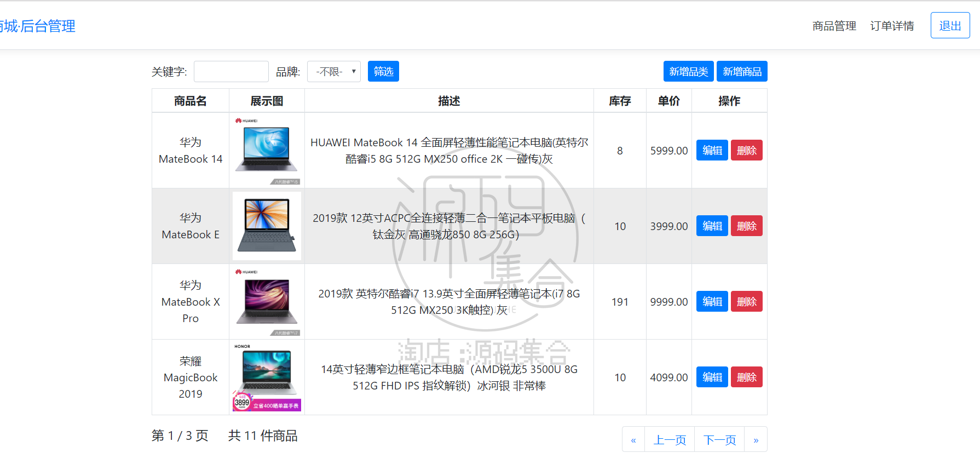Click the 下一页 next page link

coord(719,439)
